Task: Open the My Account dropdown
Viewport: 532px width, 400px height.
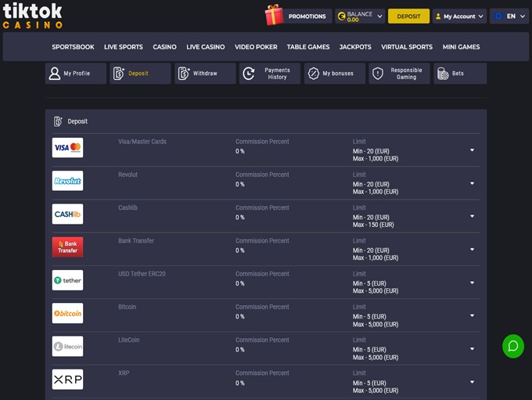Action: coord(458,16)
